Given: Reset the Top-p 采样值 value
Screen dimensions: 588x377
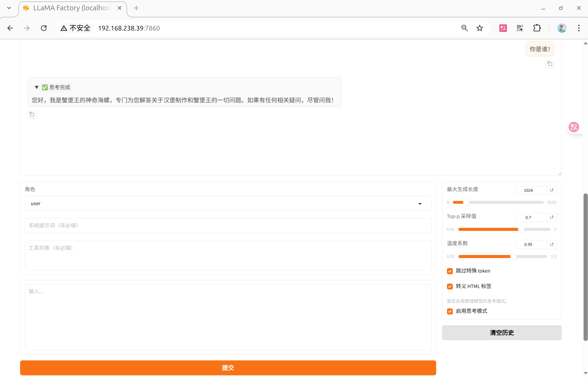Looking at the screenshot, I should click(x=552, y=217).
